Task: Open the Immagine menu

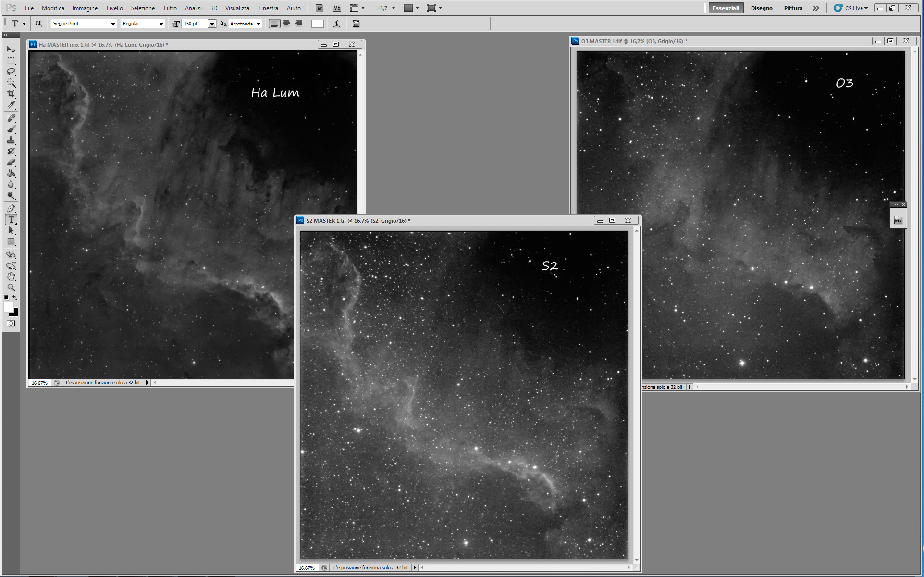Action: pyautogui.click(x=85, y=8)
